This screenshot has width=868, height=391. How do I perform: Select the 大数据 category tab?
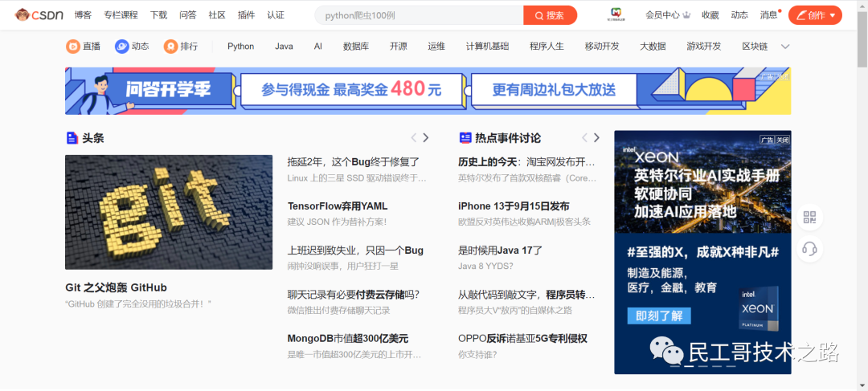click(653, 47)
